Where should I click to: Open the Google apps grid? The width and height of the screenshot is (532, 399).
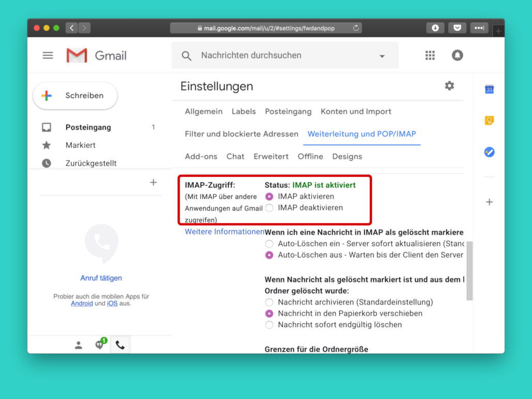[x=430, y=56]
